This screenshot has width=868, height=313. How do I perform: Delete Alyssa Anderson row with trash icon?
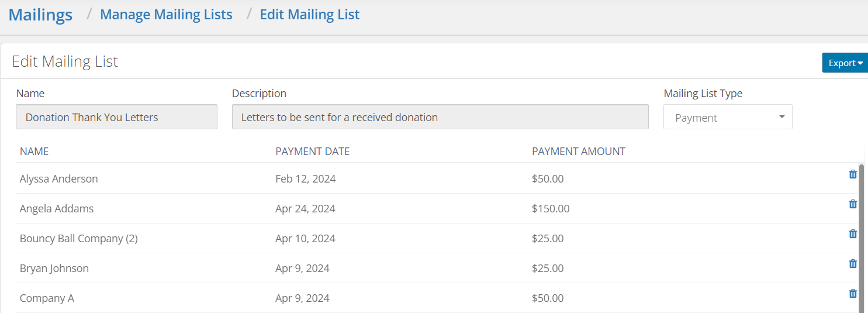point(853,174)
